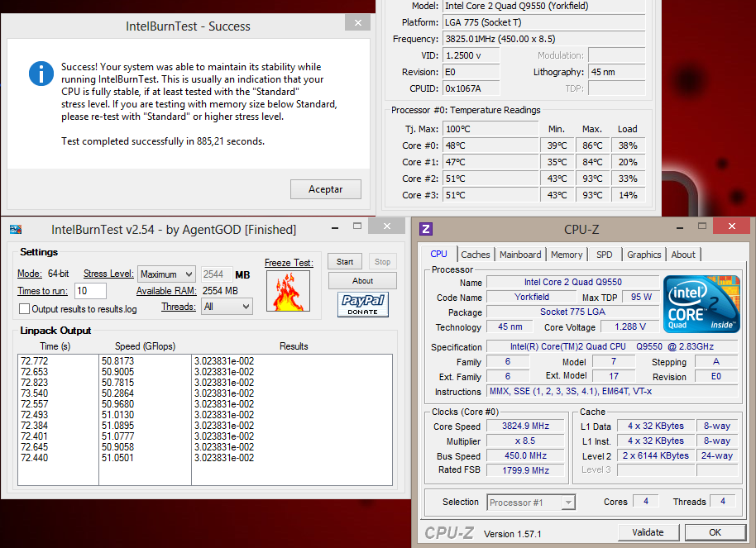Click the Validate button in CPU-Z
This screenshot has width=756, height=548.
647,532
